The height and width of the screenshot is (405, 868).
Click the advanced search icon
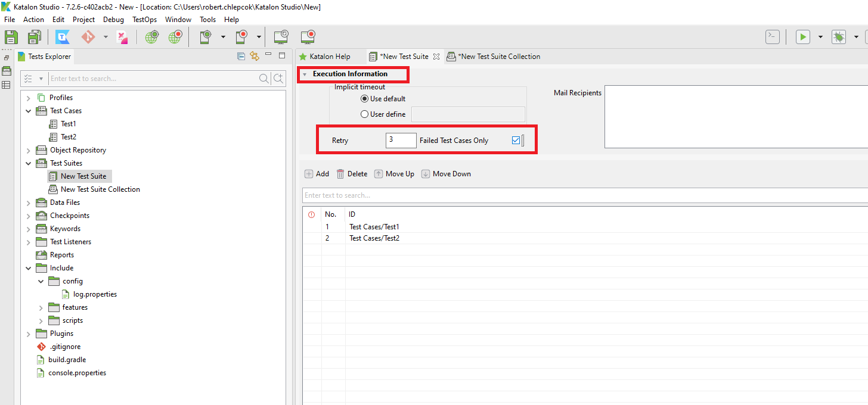278,79
